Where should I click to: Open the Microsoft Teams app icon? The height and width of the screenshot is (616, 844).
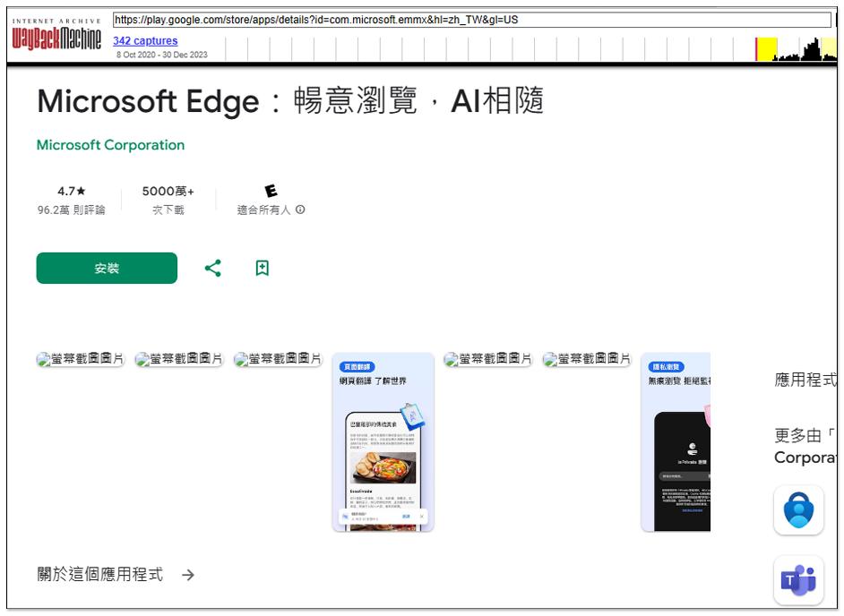[797, 579]
